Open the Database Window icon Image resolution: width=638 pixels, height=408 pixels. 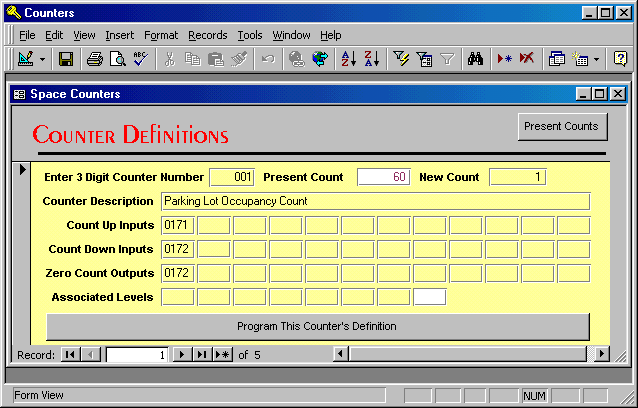[557, 59]
